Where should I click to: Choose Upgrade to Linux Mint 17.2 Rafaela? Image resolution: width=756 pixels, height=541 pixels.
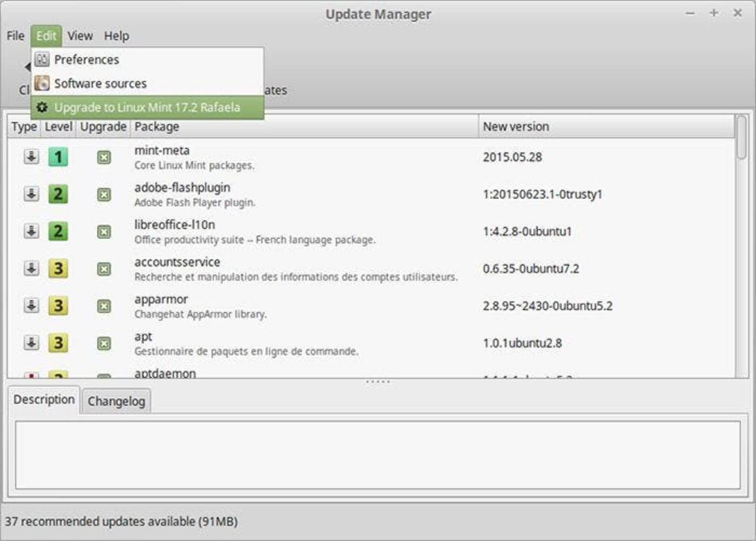tap(147, 107)
